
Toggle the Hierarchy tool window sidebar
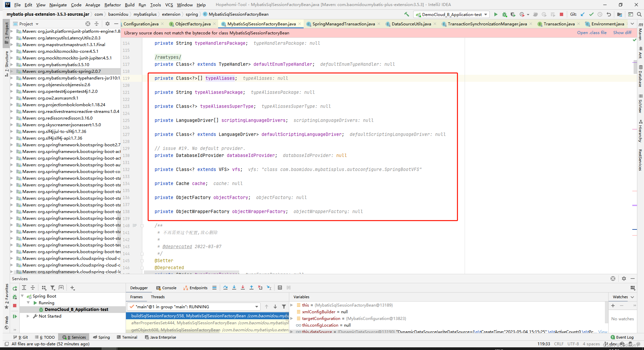pos(640,131)
